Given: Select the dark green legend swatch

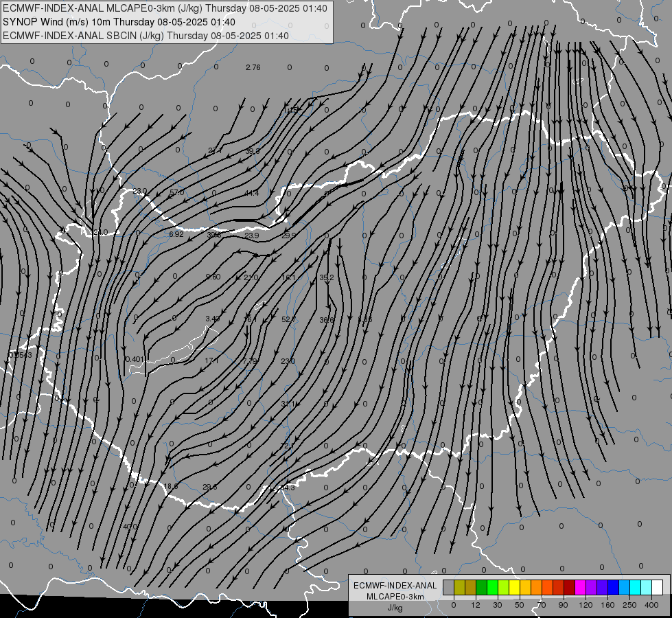Looking at the screenshot, I should [481, 587].
